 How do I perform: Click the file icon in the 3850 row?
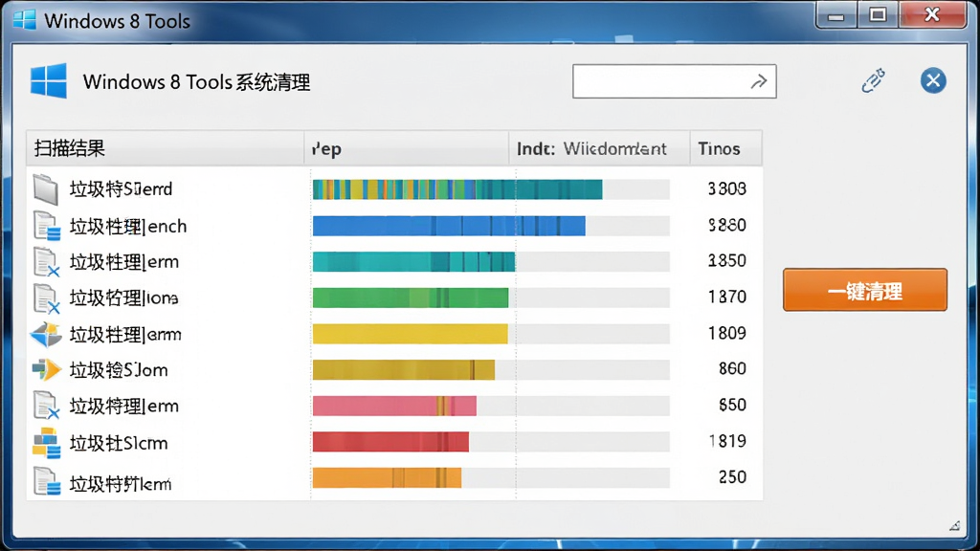(46, 262)
